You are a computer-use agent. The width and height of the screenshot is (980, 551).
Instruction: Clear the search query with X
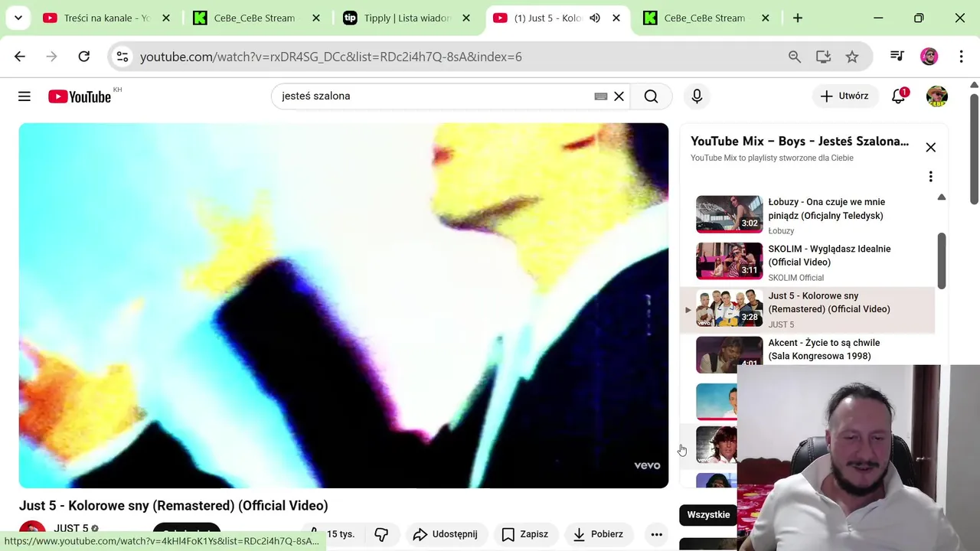(x=619, y=96)
